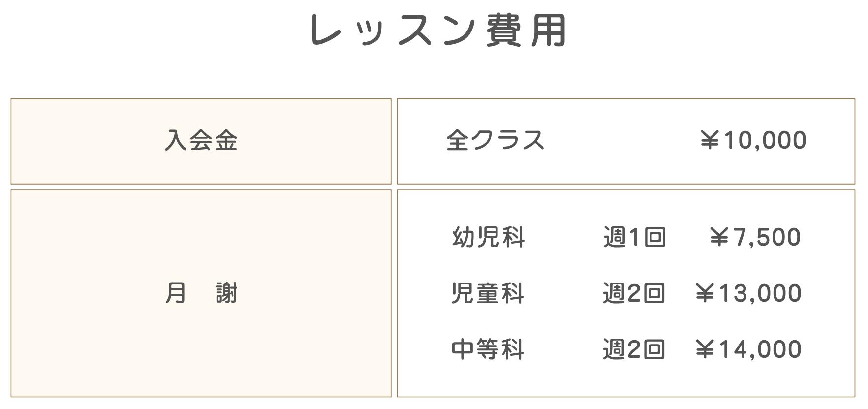Click the レッスン費用 heading
The width and height of the screenshot is (868, 409).
click(438, 31)
